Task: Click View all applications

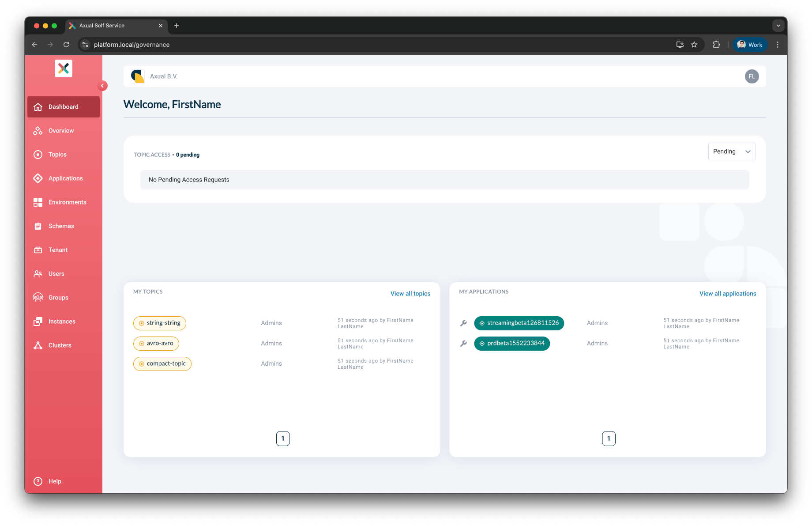Action: (x=727, y=293)
